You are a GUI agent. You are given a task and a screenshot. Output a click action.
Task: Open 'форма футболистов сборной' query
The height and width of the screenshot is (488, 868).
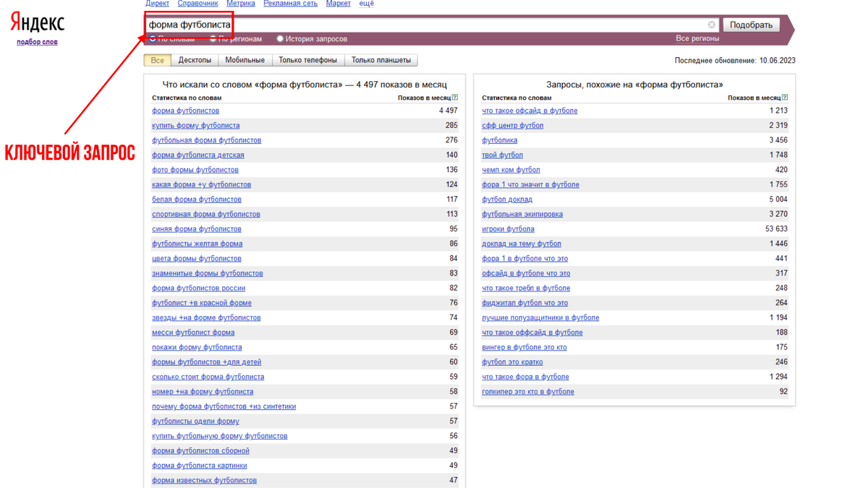coord(200,450)
